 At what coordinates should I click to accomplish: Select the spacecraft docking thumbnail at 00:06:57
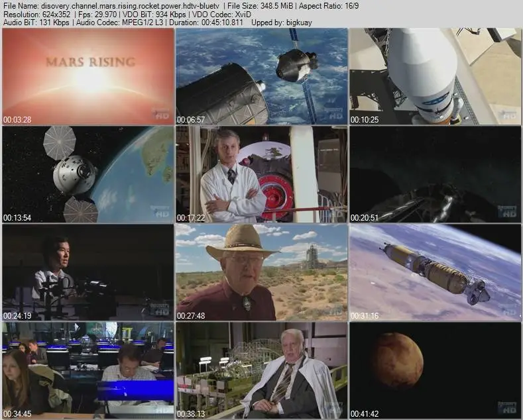261,76
